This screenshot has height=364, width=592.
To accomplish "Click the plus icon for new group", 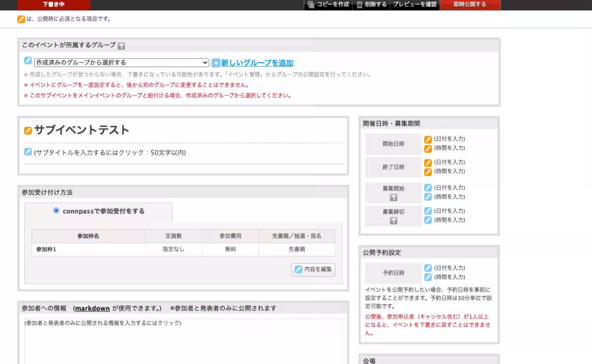I will click(216, 63).
